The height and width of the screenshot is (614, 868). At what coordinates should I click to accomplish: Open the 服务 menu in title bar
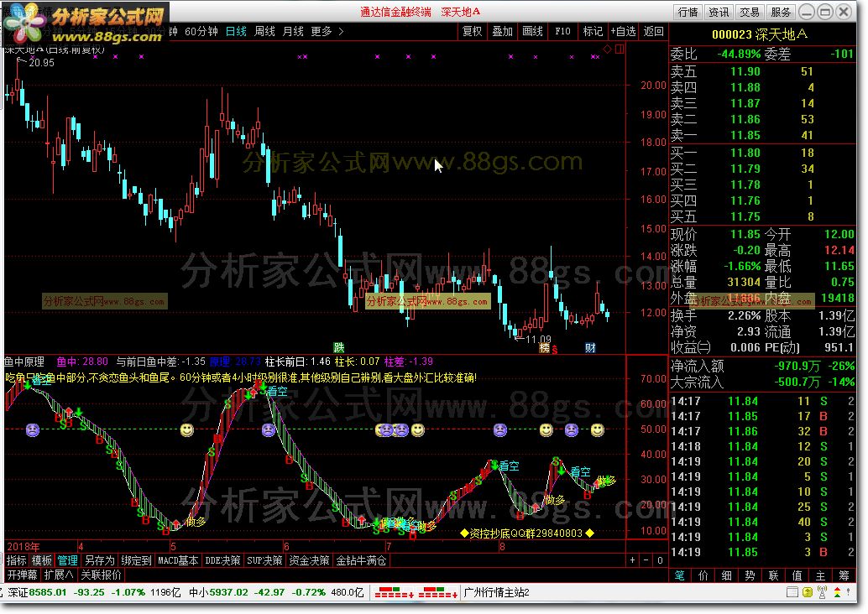(x=781, y=12)
